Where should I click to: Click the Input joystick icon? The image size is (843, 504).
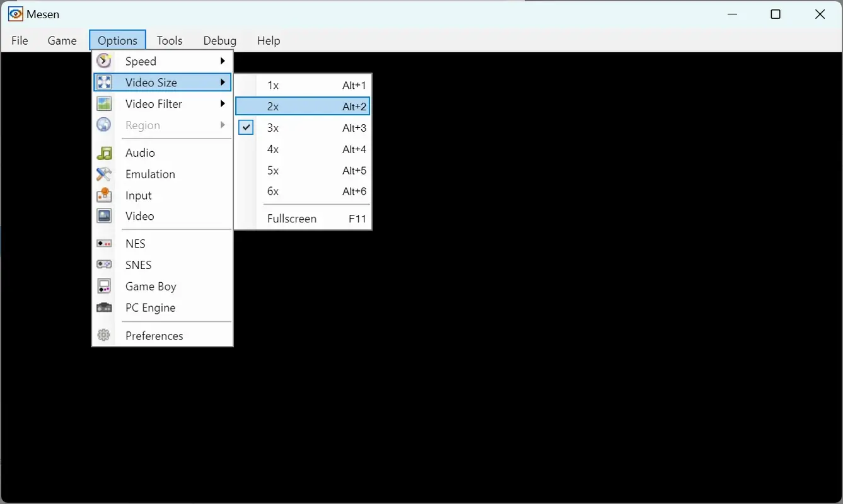click(103, 195)
